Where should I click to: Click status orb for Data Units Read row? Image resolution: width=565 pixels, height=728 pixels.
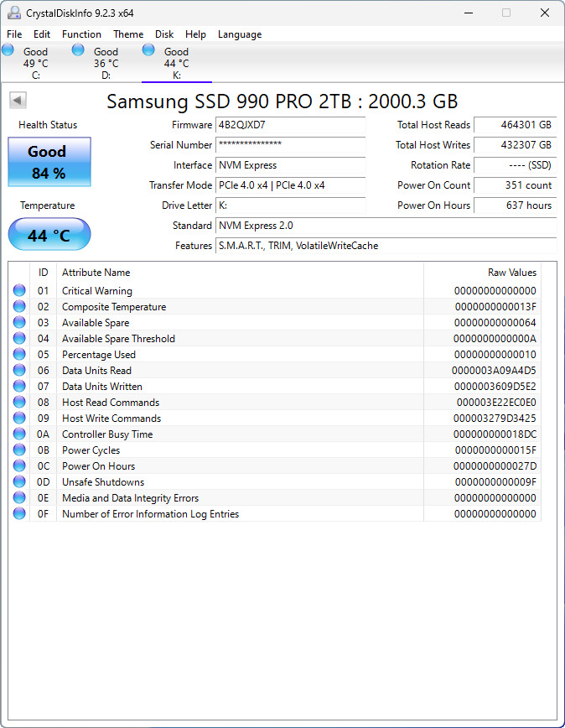coord(19,370)
